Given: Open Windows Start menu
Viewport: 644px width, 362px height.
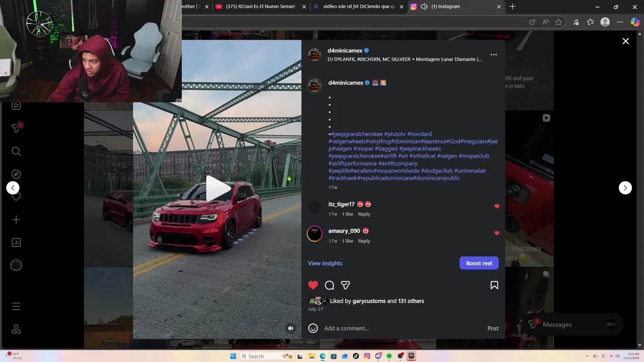Looking at the screenshot, I should coord(233,356).
